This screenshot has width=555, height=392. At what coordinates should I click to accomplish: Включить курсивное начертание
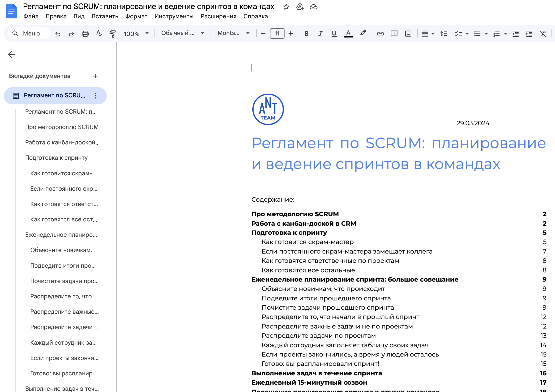(x=320, y=33)
